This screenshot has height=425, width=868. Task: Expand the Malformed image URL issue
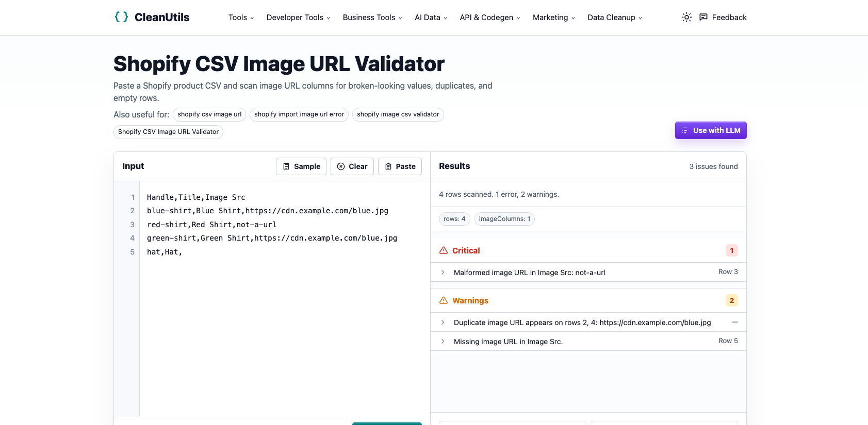pos(588,272)
